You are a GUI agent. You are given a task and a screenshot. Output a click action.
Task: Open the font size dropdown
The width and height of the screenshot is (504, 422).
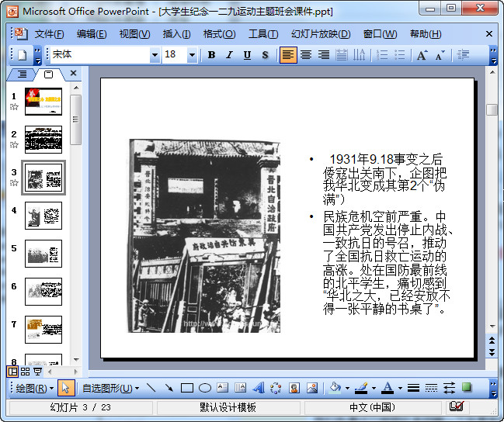click(x=192, y=55)
